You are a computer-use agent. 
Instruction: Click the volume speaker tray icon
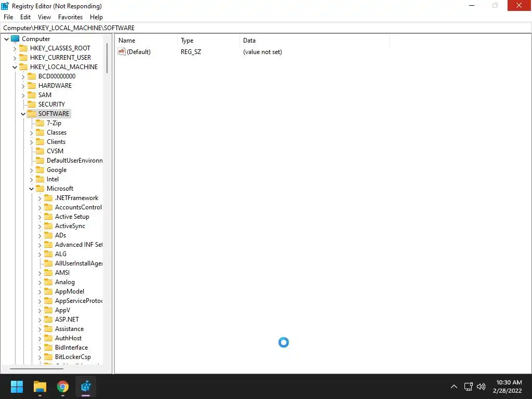[481, 387]
